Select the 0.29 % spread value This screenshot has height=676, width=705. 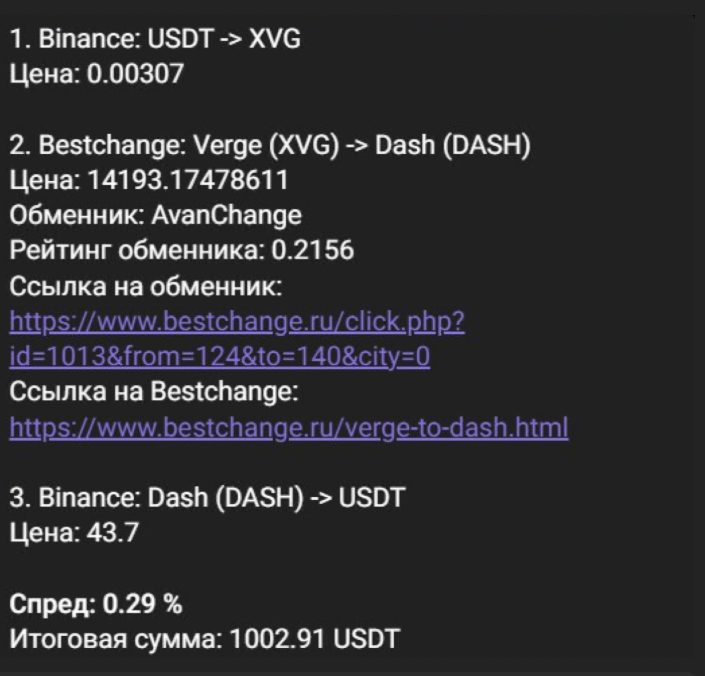(143, 604)
